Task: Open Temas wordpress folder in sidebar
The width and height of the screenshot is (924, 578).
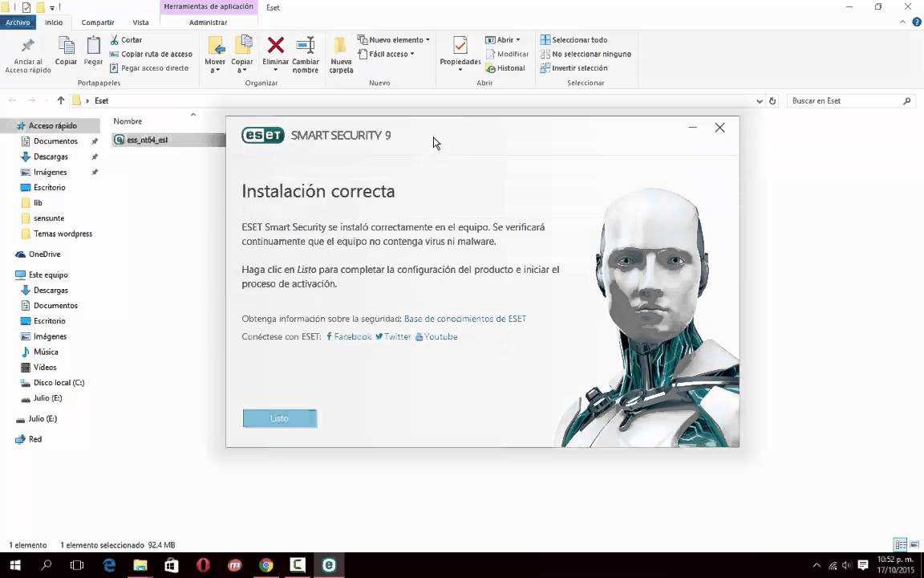Action: tap(63, 234)
